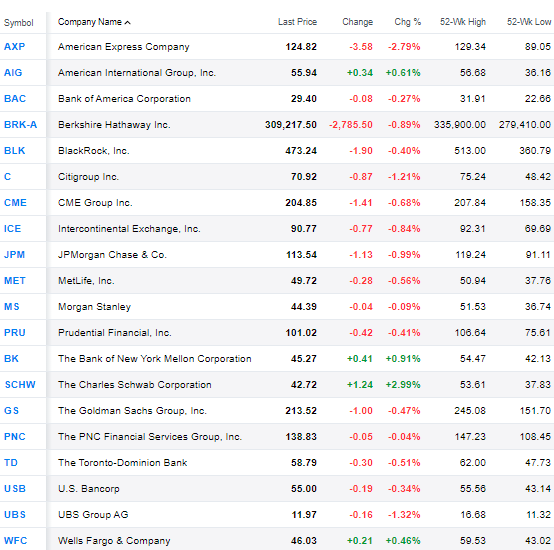Viewport: 554px width, 550px height.
Task: Open the BRK-A ticker link
Action: click(x=20, y=125)
